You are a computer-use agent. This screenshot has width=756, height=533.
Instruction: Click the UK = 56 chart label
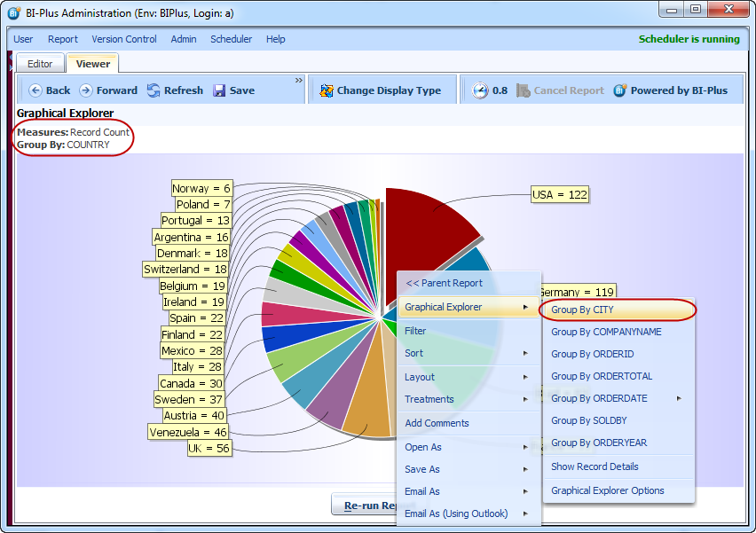[209, 449]
